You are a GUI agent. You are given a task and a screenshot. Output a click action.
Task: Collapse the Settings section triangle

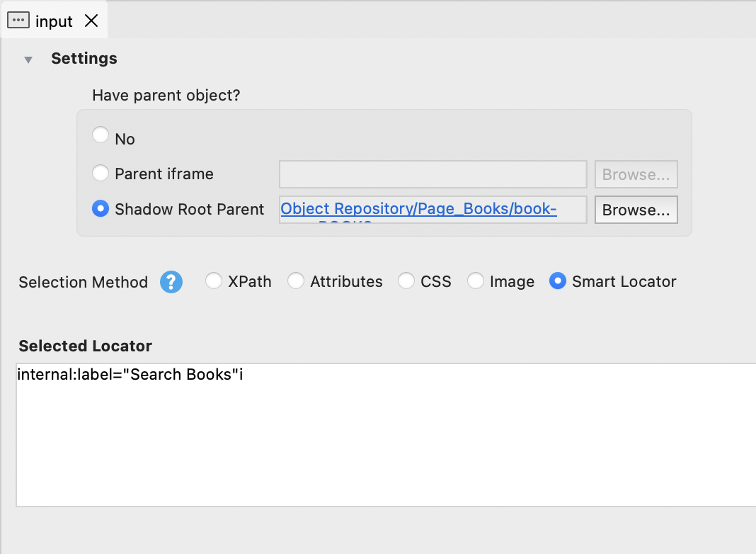(28, 60)
